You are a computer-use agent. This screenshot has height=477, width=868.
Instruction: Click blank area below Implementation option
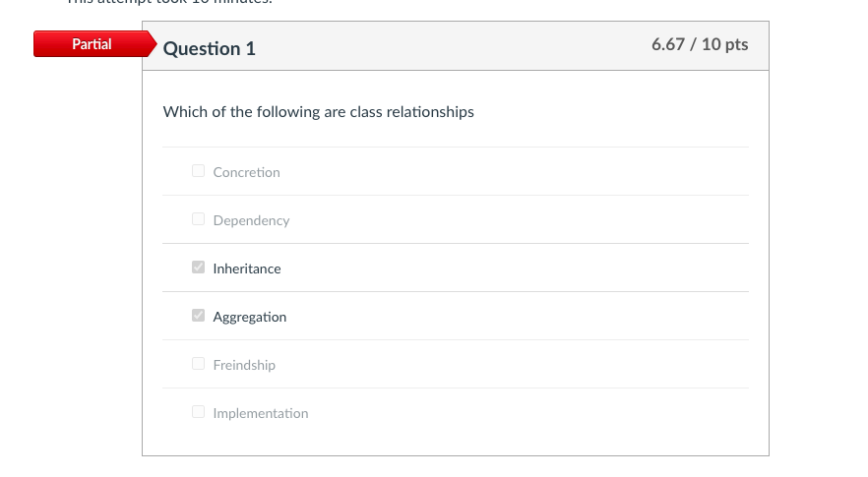click(x=453, y=440)
